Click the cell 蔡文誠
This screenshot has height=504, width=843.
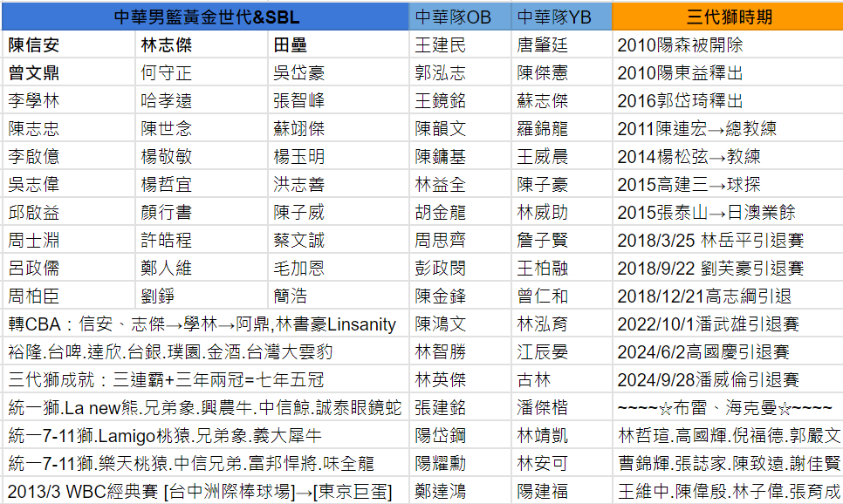(339, 240)
